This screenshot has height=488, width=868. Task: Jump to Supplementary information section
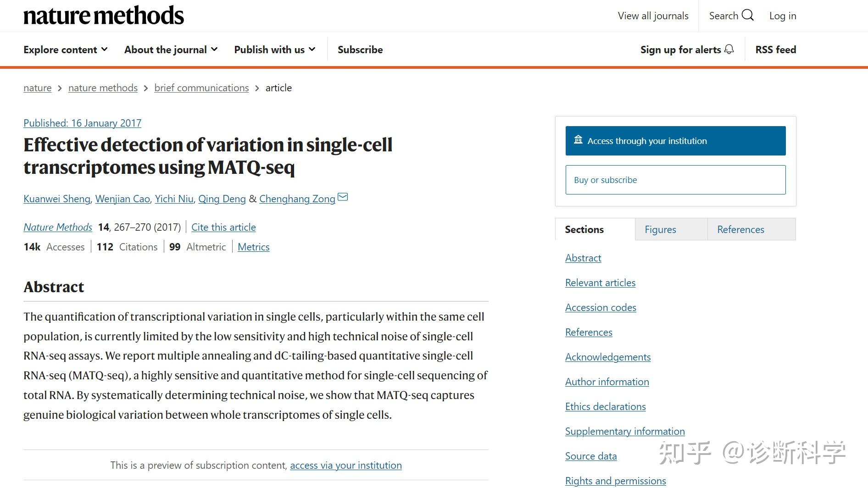click(x=625, y=431)
